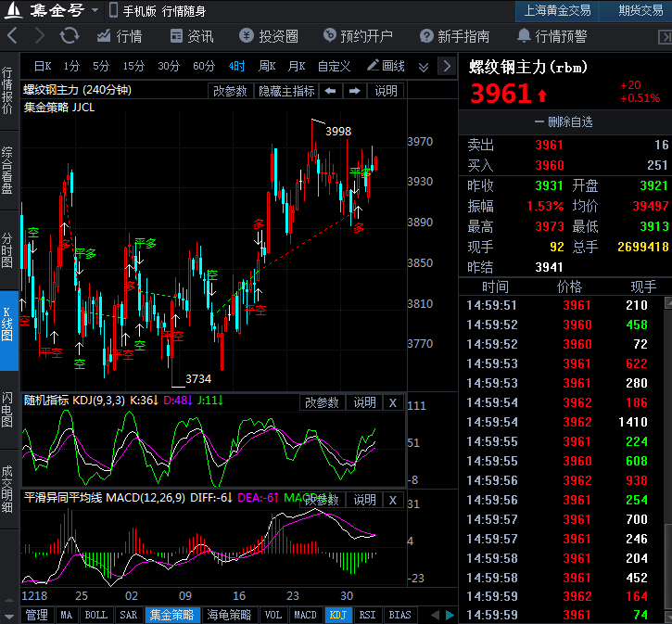Click the 集金号 logo dropdown arrow
672x624 pixels.
pos(95,10)
